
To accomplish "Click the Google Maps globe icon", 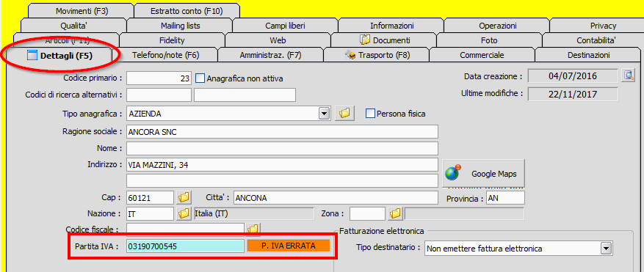I will pyautogui.click(x=454, y=173).
